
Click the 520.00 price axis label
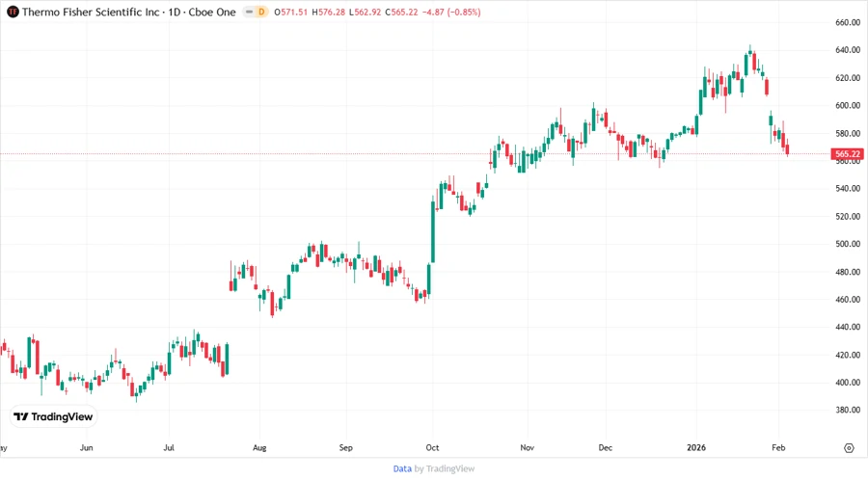pyautogui.click(x=848, y=216)
